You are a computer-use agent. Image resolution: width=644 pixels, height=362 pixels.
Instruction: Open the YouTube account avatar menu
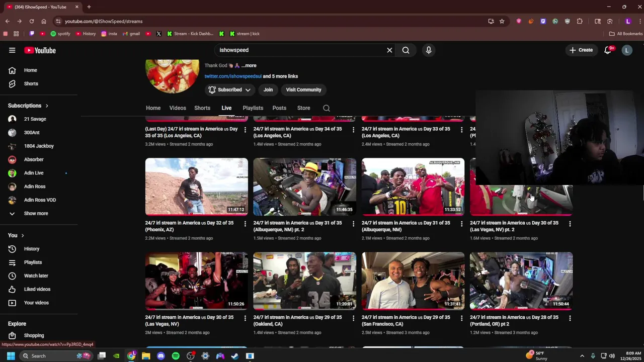tap(627, 50)
